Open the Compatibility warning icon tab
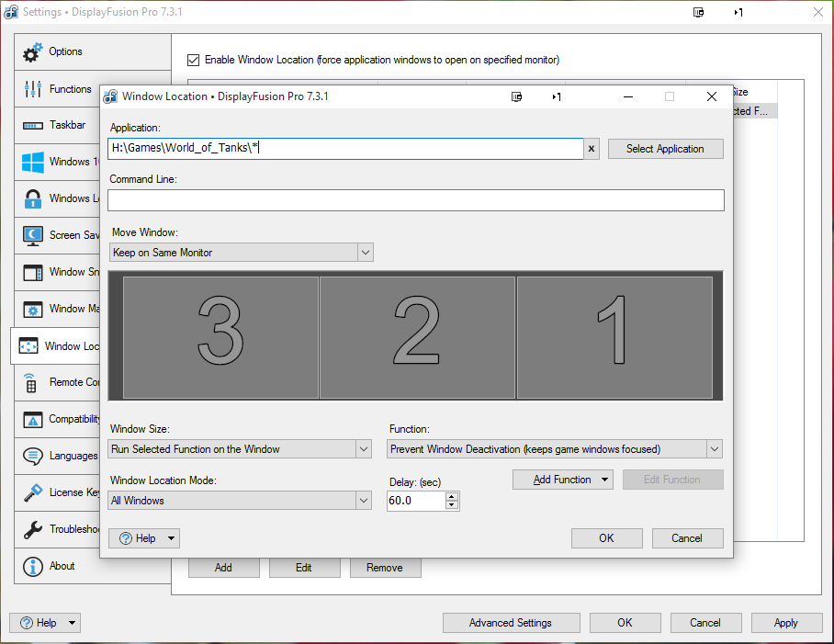 point(32,419)
